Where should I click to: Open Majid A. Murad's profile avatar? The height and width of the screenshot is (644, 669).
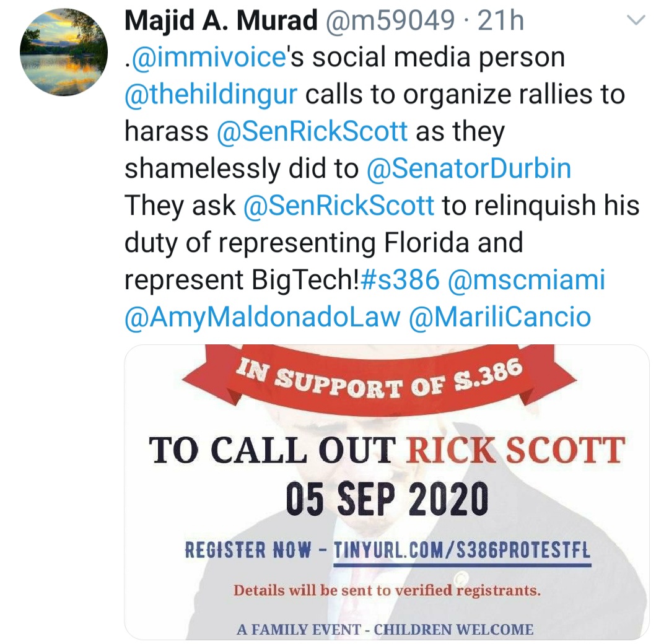64,51
